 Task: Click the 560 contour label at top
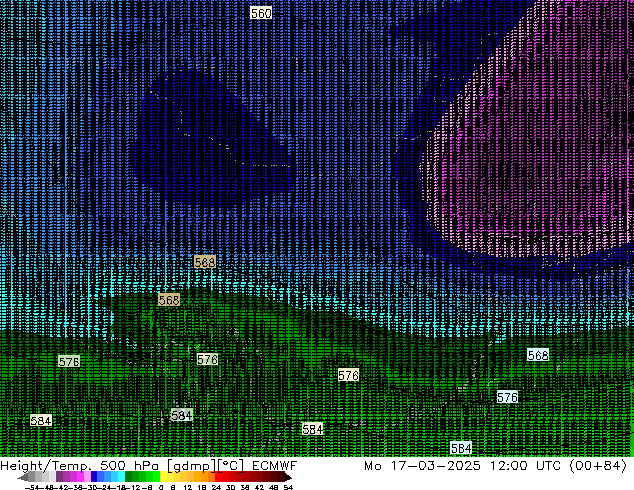(261, 13)
